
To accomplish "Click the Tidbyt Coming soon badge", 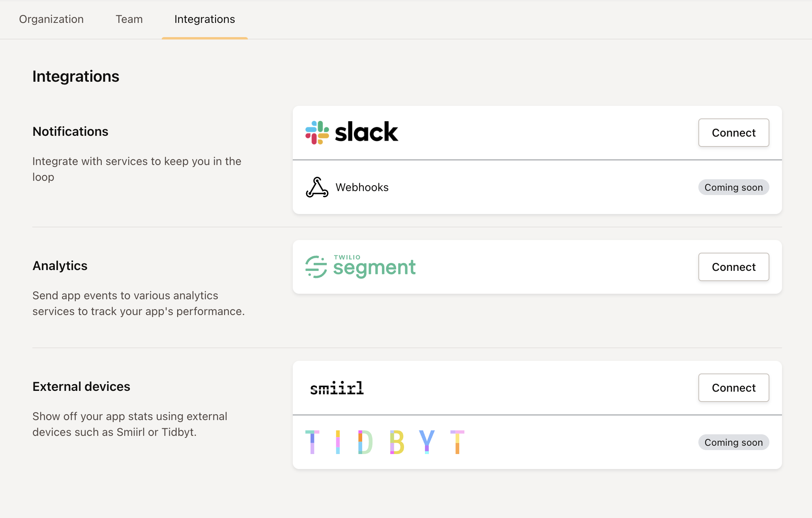I will (x=733, y=443).
